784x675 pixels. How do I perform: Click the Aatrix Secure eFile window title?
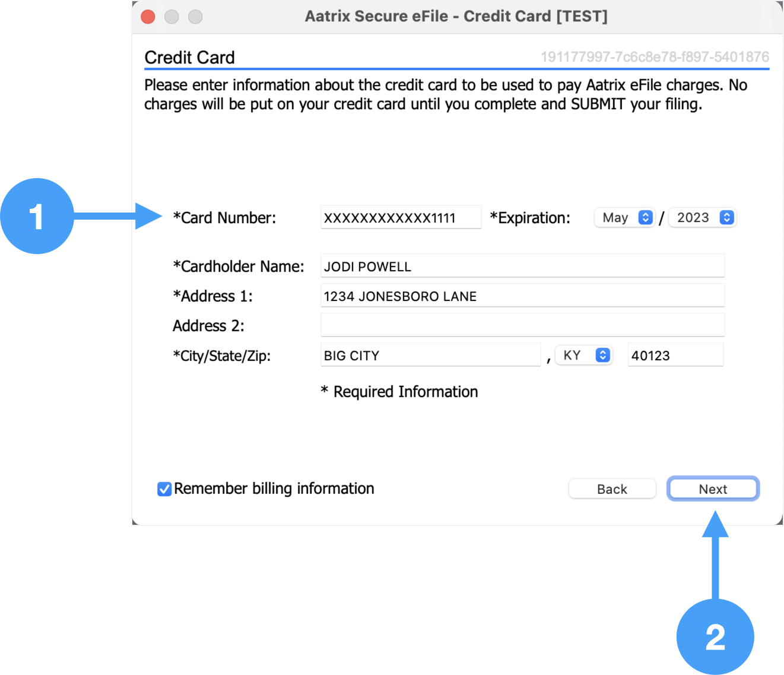tap(456, 17)
